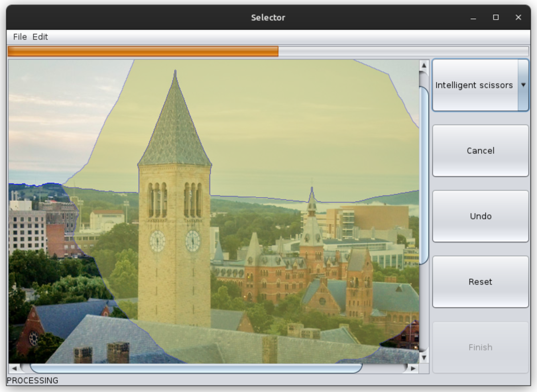Viewport: 537px width, 392px height.
Task: Cancel the current processing operation
Action: click(x=480, y=151)
